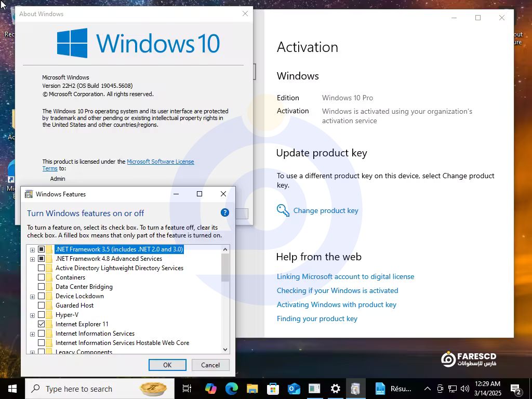Toggle .NET Framework 4.8 Advanced Services checkbox
This screenshot has height=399, width=532.
pyautogui.click(x=41, y=259)
